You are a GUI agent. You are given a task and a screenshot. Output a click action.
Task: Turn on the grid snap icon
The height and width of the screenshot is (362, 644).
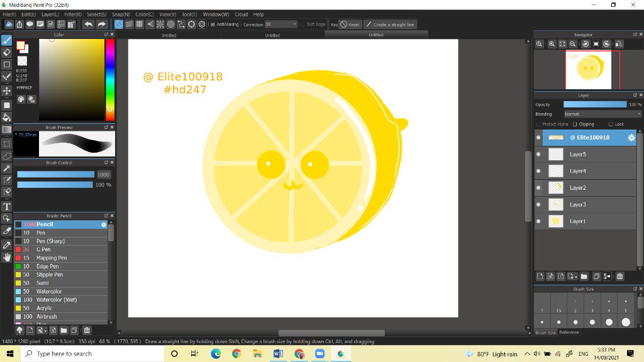click(140, 25)
